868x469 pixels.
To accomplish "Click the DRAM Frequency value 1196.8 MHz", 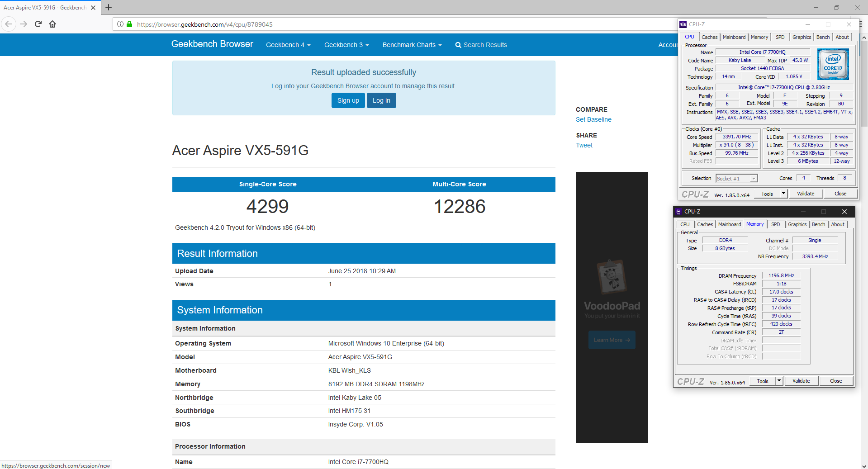I will [781, 275].
